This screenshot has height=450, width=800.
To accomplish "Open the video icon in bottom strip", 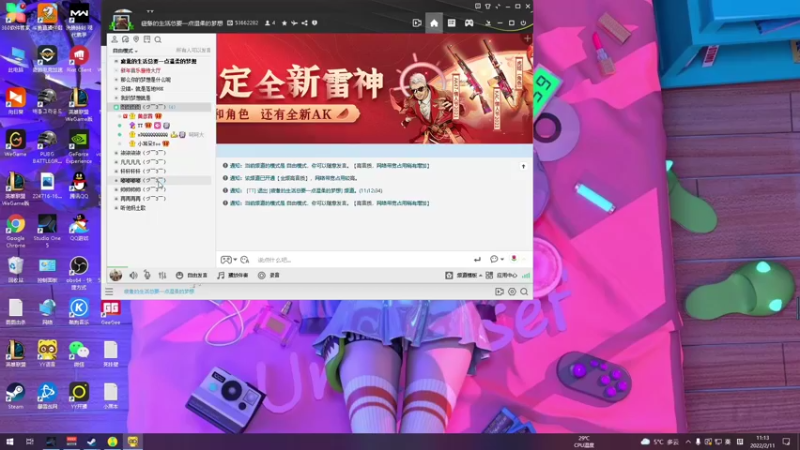I will (x=499, y=292).
